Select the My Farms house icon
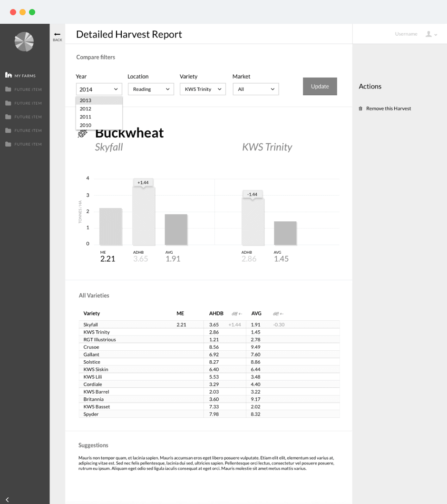This screenshot has width=447, height=504. [x=8, y=75]
